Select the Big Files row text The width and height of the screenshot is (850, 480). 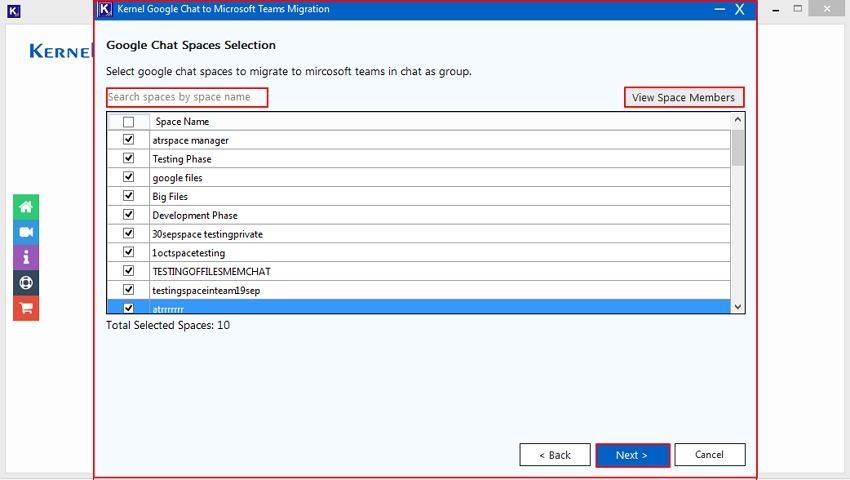[x=170, y=196]
